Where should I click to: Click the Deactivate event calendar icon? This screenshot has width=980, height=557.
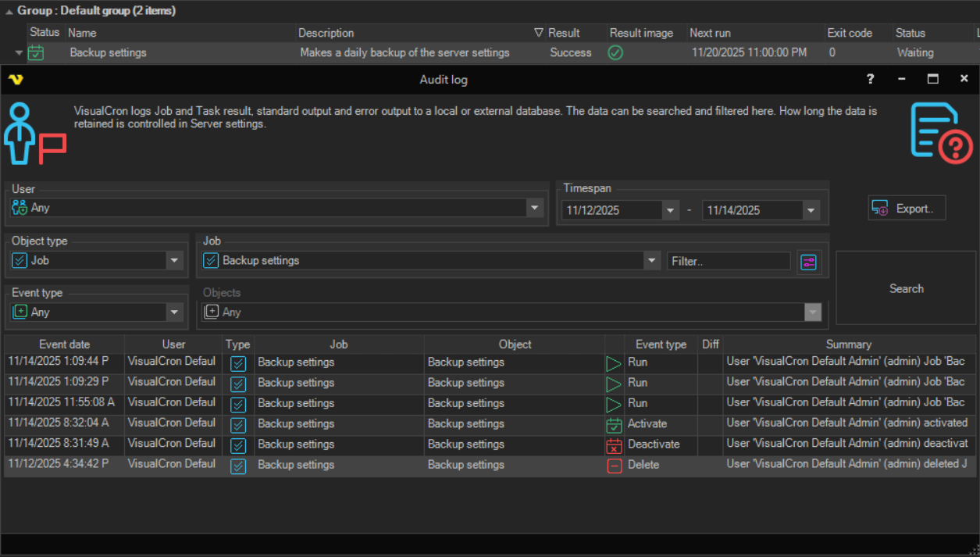(x=614, y=445)
